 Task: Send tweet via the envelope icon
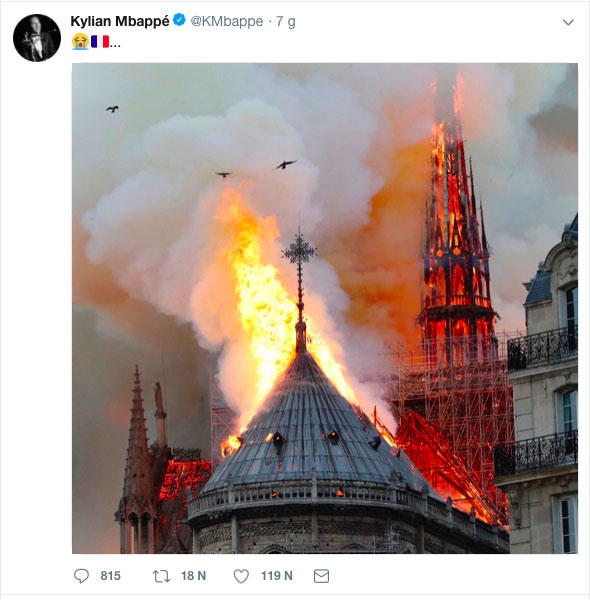(x=321, y=576)
